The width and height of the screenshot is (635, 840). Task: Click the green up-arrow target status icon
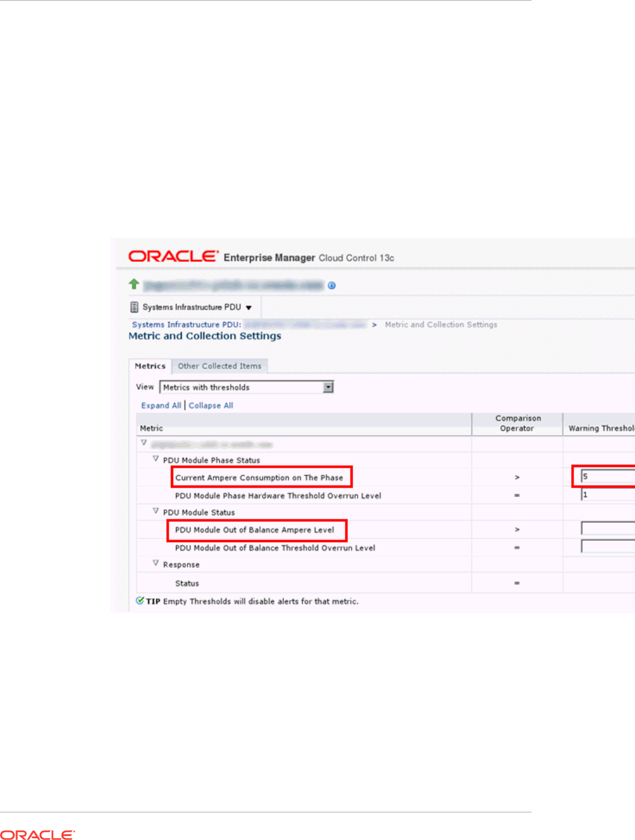(134, 284)
